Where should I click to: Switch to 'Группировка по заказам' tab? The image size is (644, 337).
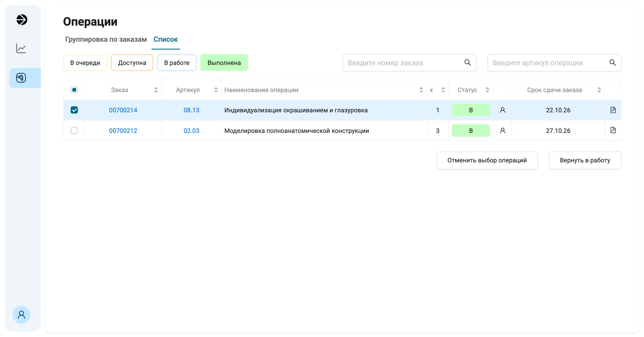[106, 39]
